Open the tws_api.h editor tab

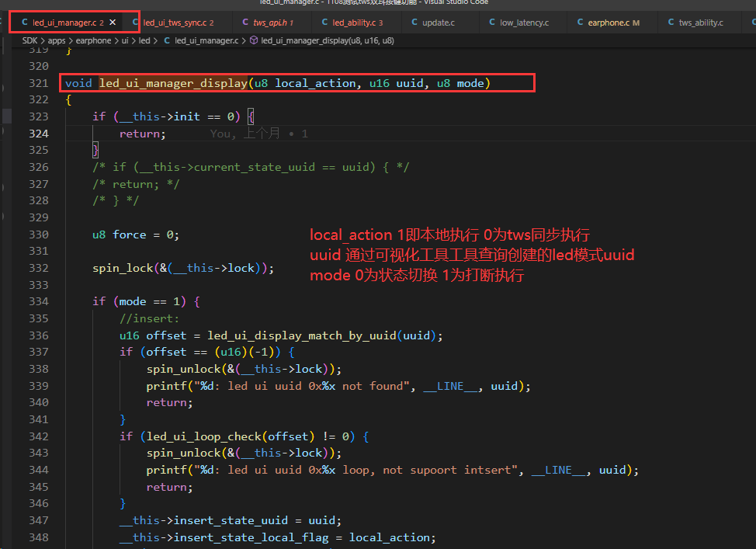pyautogui.click(x=268, y=23)
